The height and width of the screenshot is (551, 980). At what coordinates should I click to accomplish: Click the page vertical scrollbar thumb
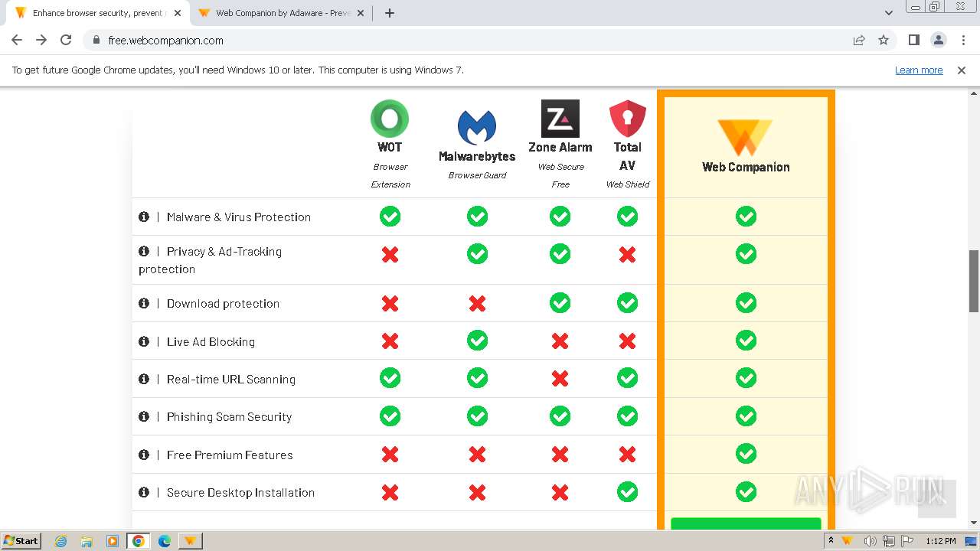coord(974,281)
